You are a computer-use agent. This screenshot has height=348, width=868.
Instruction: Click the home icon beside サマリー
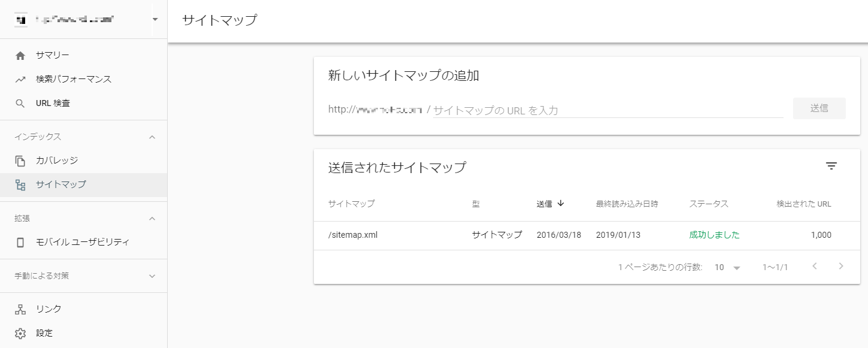(x=20, y=56)
